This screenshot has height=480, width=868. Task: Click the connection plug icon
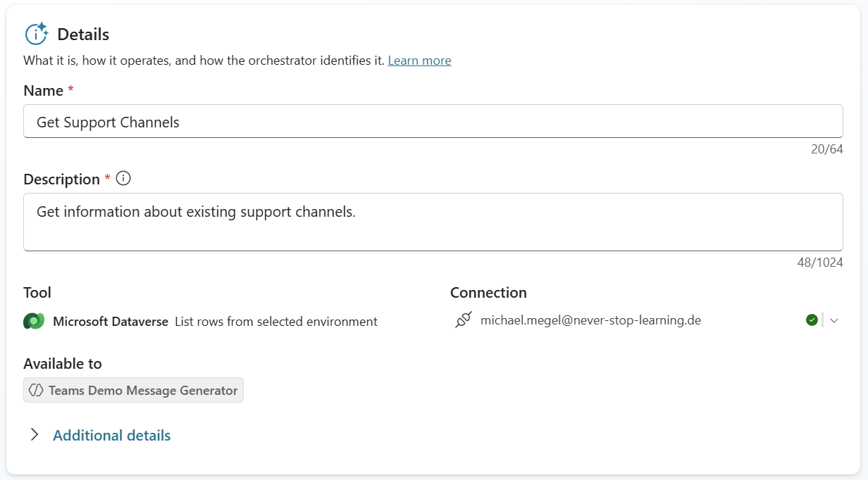[463, 321]
